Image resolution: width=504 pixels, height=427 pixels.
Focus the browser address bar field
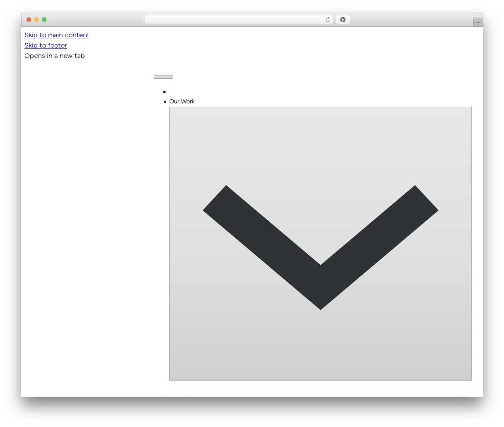[238, 20]
